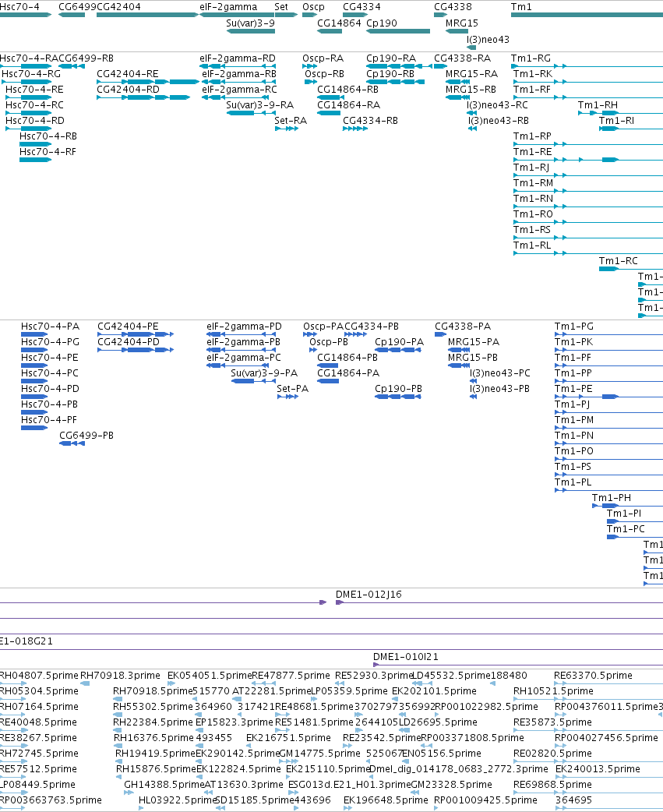Select protein CG4338-PA
663x812 pixels.
tap(463, 327)
